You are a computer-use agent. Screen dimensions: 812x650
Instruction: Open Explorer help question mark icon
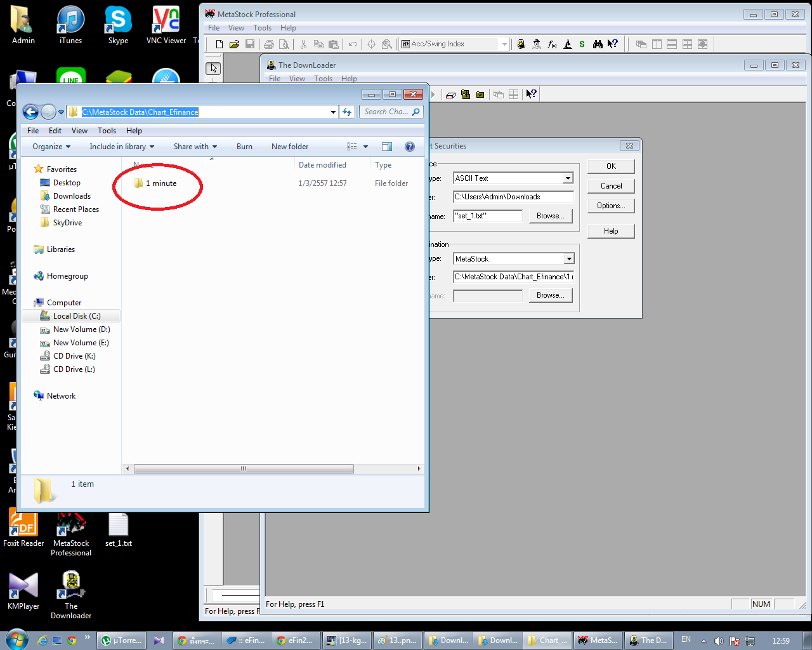point(410,147)
